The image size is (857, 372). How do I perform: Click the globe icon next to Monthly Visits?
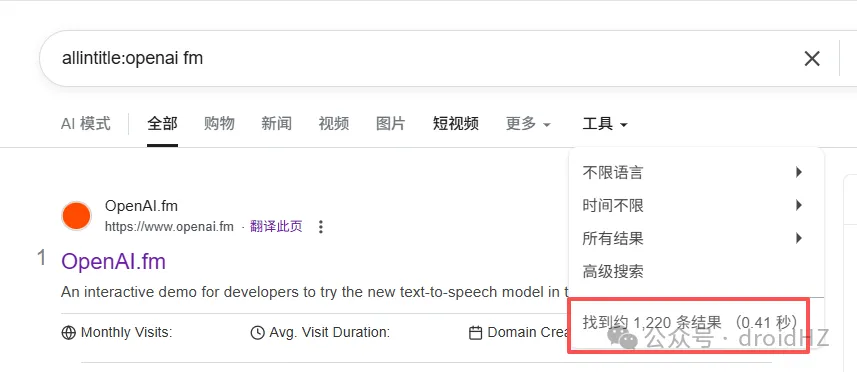point(68,333)
